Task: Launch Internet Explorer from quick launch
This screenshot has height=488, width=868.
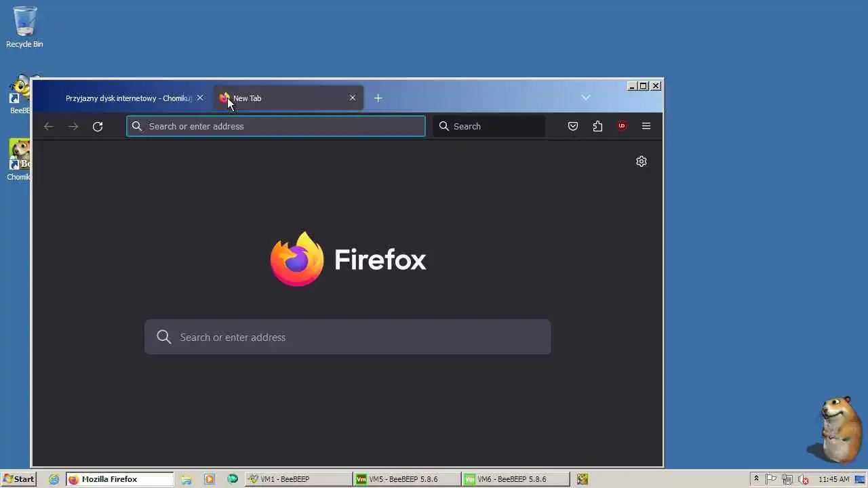Action: [x=54, y=479]
